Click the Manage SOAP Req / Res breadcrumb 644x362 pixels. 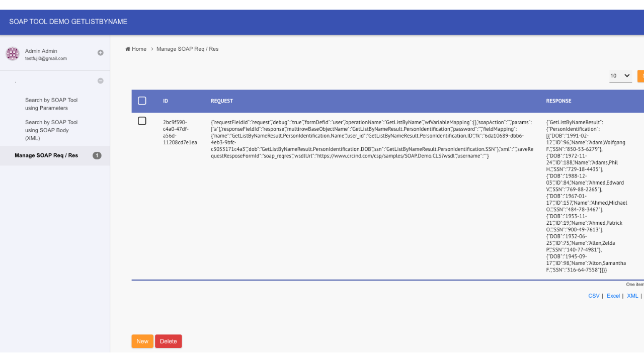(187, 49)
